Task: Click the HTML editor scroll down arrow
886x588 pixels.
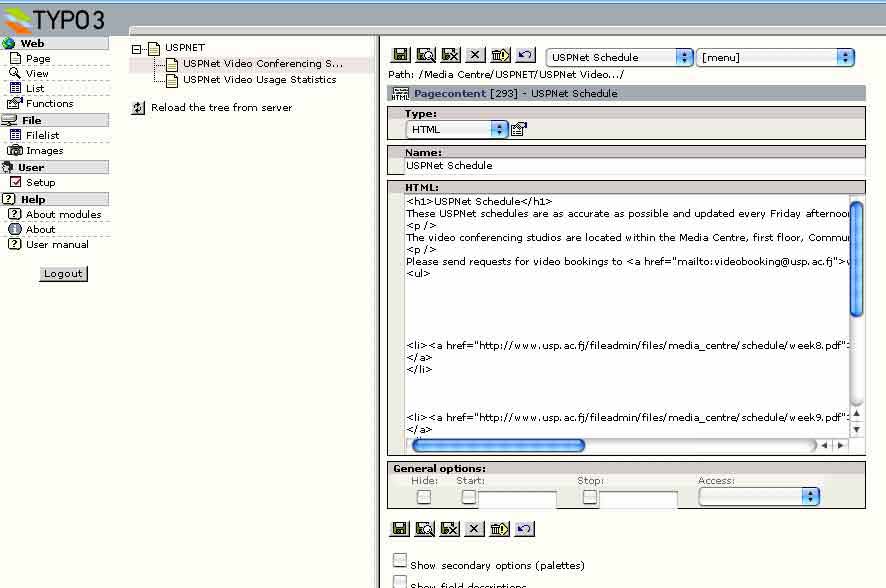Action: click(x=857, y=429)
